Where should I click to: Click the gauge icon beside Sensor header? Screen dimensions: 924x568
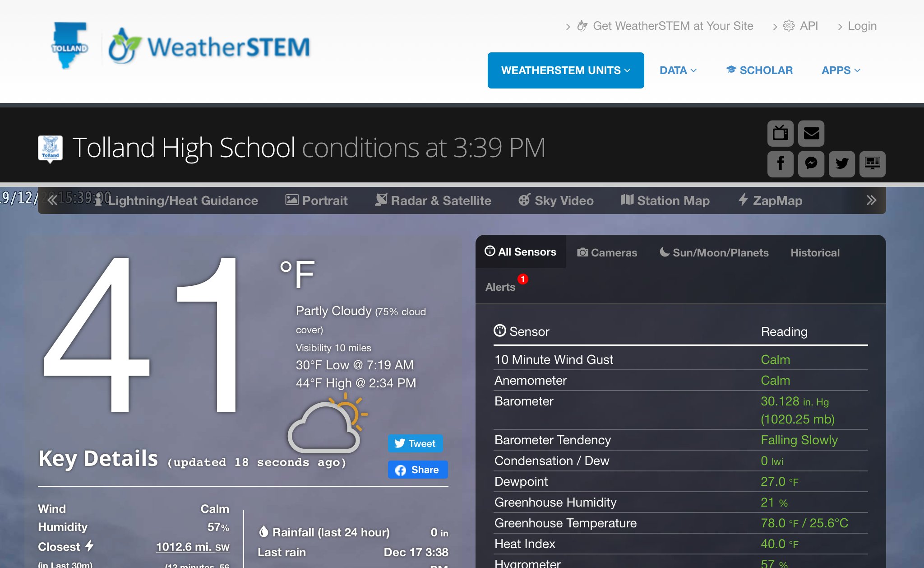[499, 331]
